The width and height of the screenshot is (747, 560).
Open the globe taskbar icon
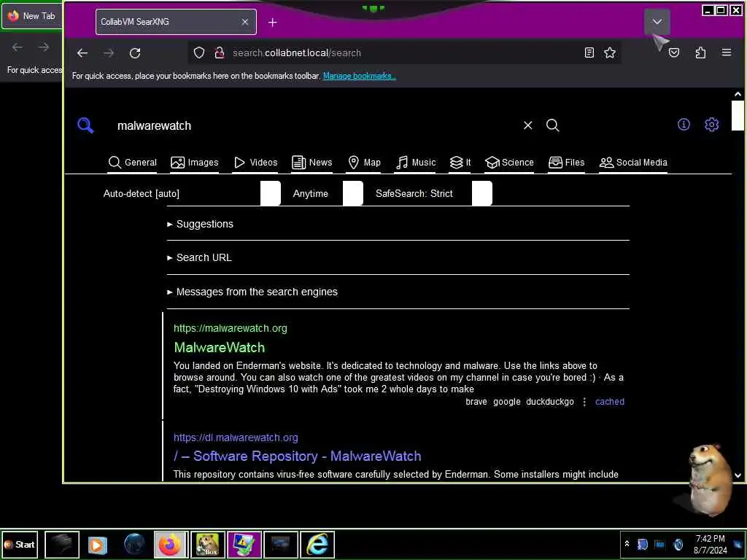134,544
